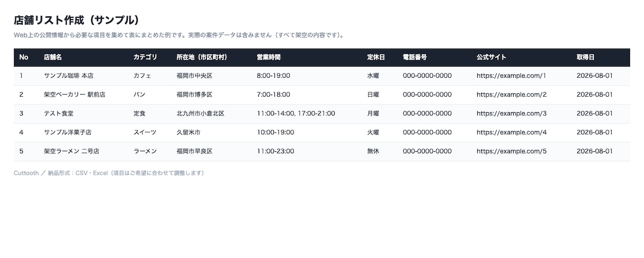The image size is (644, 258).
Task: Click the 店舗名 column header
Action: point(53,57)
